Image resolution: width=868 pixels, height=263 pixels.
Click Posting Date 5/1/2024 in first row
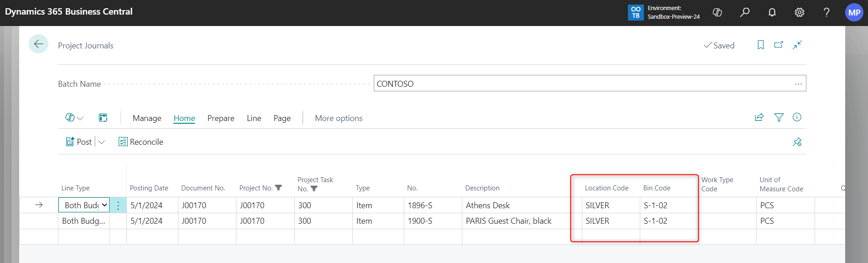point(152,205)
